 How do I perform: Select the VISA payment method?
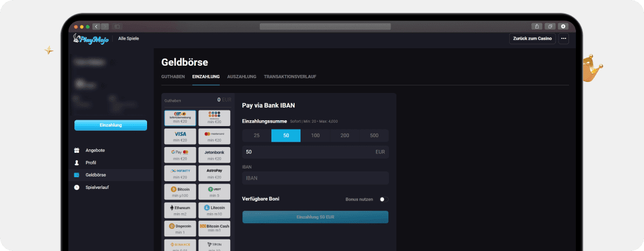(180, 137)
